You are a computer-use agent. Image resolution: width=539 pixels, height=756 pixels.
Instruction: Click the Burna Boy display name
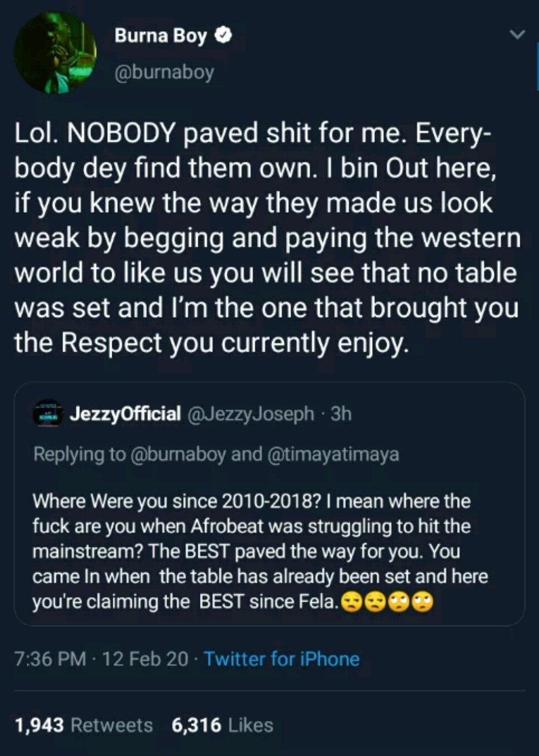pos(161,36)
